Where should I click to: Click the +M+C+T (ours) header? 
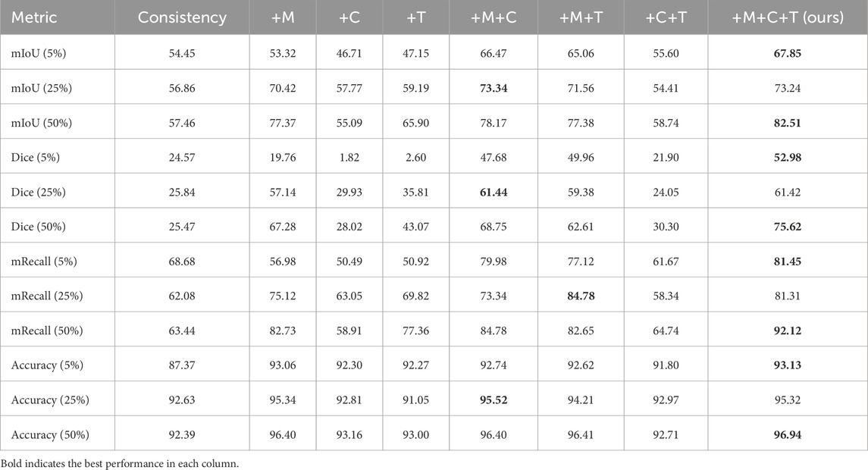click(787, 17)
